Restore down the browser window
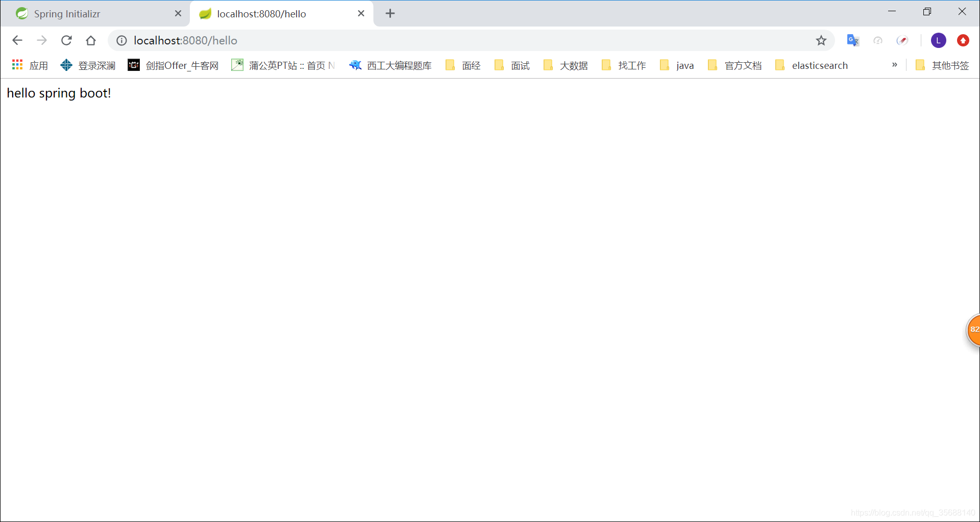The image size is (980, 522). (x=927, y=11)
